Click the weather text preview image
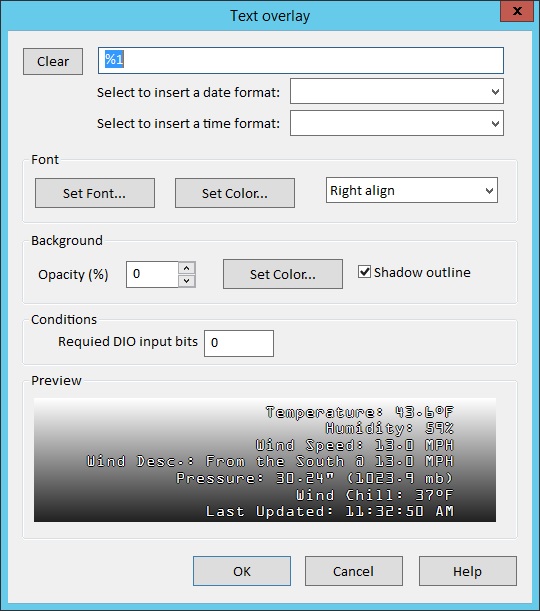Image resolution: width=540 pixels, height=611 pixels. click(265, 460)
